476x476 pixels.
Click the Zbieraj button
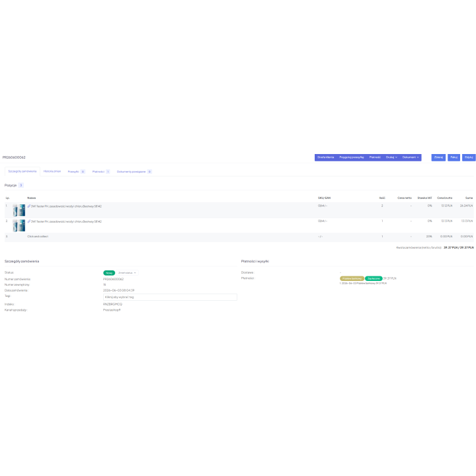tap(438, 157)
